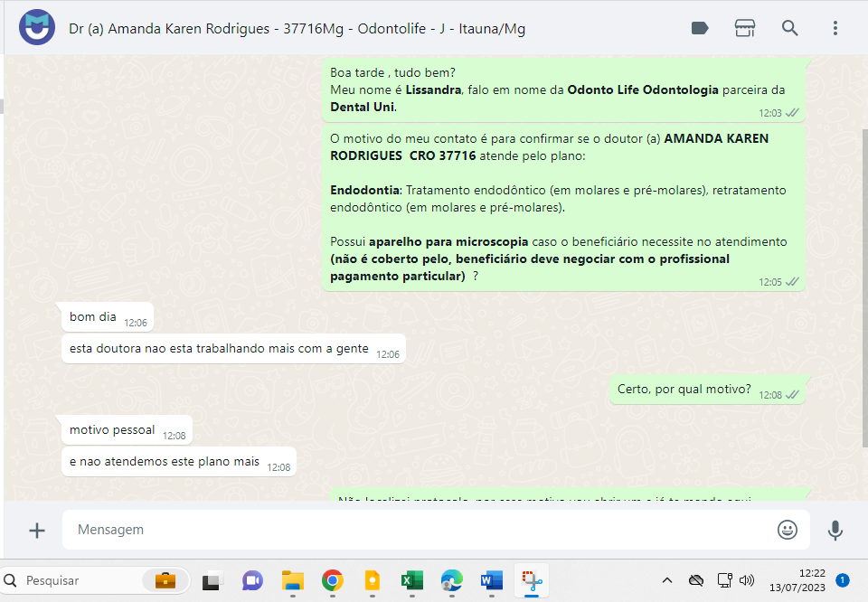Open Word from the taskbar
Image resolution: width=868 pixels, height=602 pixels.
(x=492, y=580)
